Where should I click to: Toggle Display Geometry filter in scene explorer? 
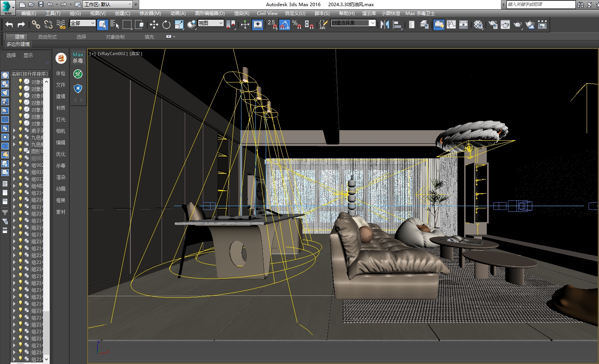5,75
